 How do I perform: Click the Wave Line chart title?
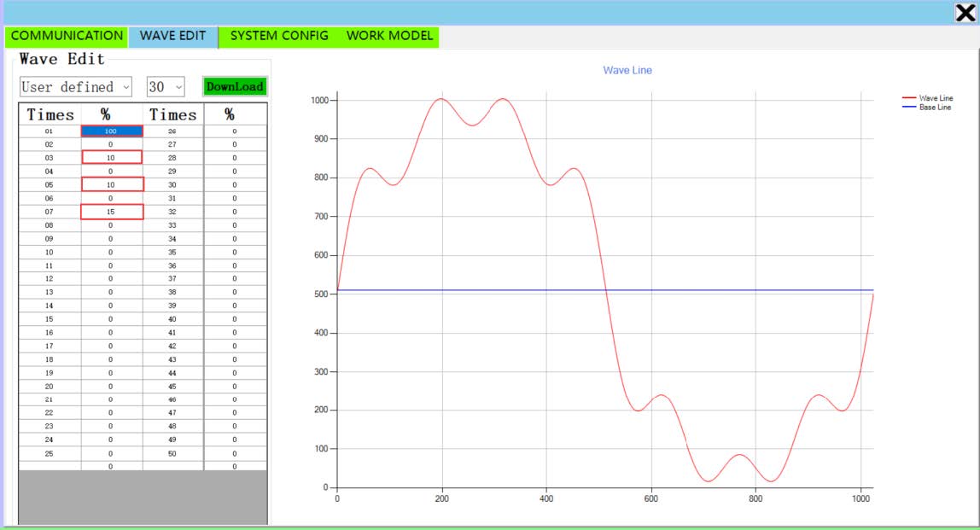pos(627,70)
